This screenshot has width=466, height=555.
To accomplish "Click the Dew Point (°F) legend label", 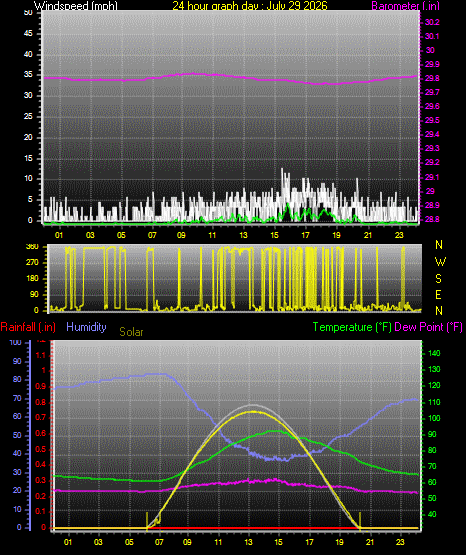I will coord(428,327).
